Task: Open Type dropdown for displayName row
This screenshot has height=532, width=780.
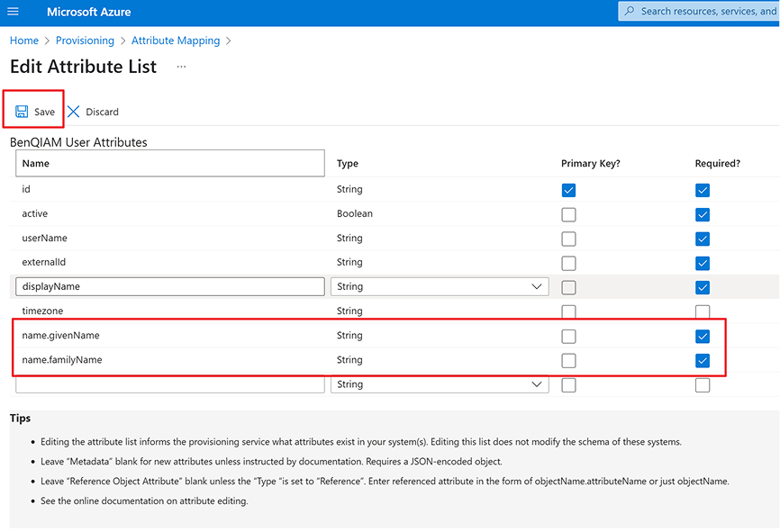Action: tap(440, 287)
